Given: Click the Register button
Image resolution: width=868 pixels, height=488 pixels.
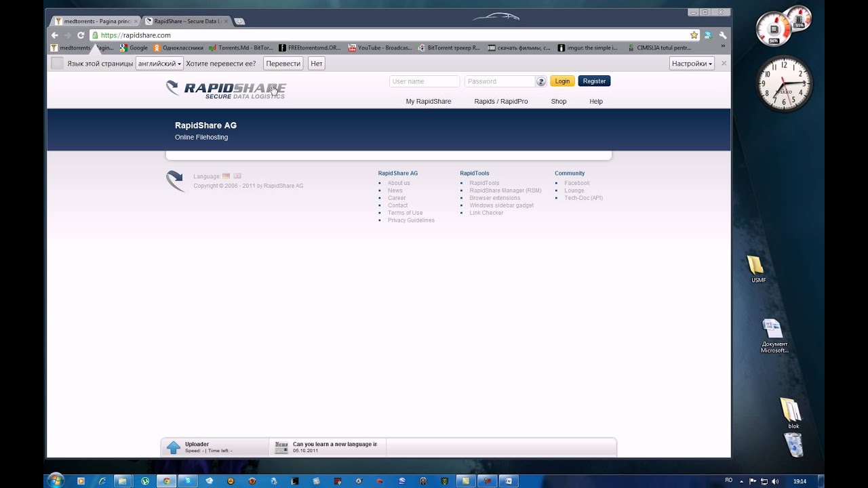Looking at the screenshot, I should [594, 81].
